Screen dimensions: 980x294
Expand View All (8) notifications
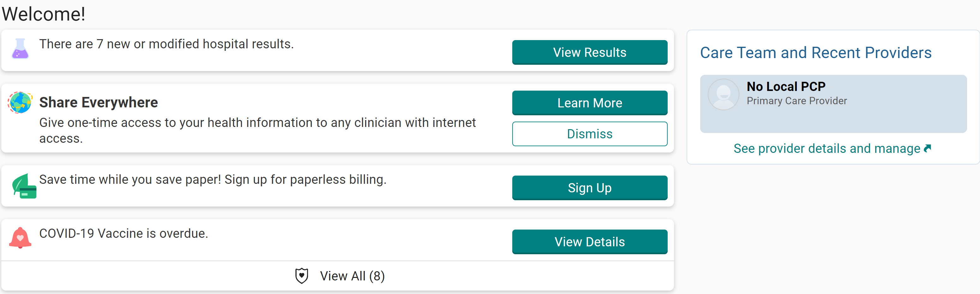[352, 276]
